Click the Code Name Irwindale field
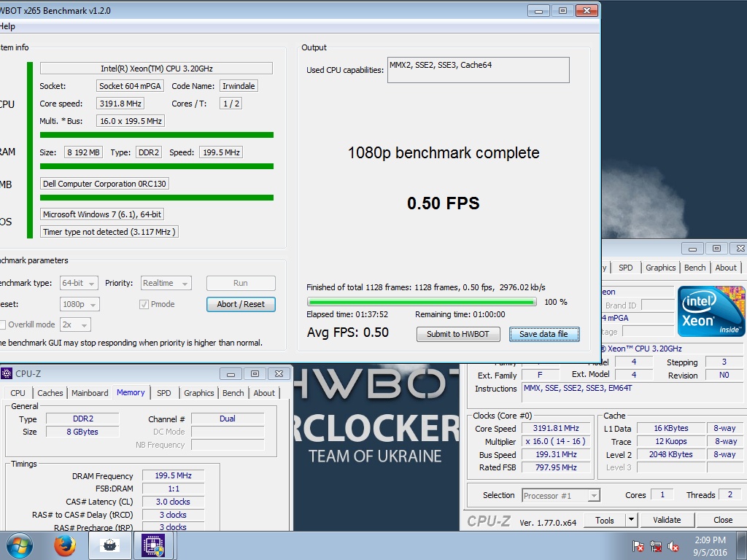 [239, 86]
